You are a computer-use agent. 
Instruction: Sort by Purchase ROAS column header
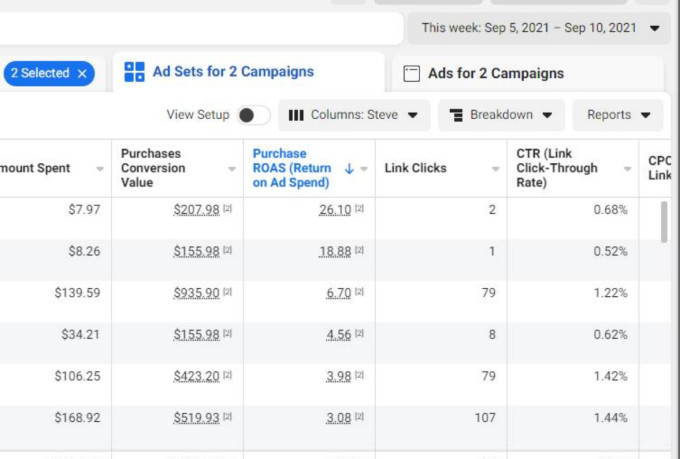(292, 168)
